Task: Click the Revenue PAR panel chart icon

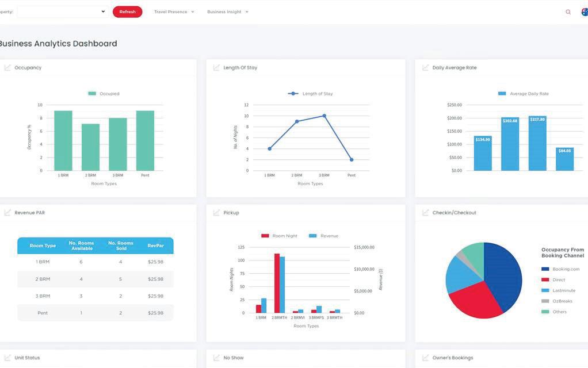Action: click(7, 213)
